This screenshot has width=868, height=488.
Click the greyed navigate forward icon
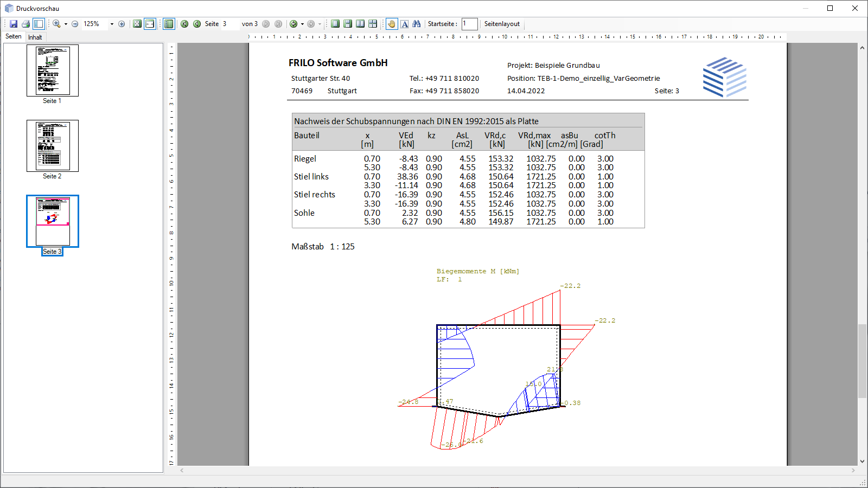pos(311,24)
